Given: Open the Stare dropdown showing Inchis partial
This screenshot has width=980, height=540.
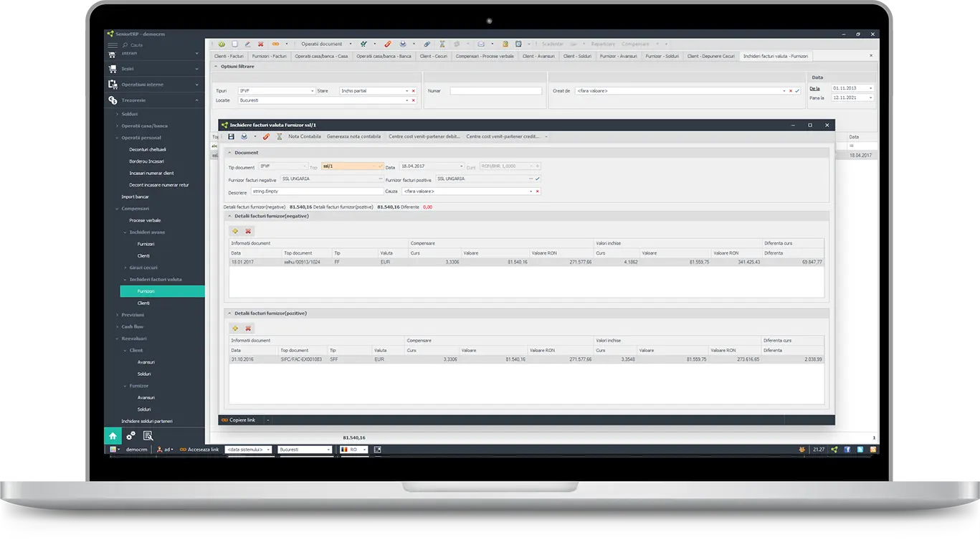Looking at the screenshot, I should click(x=406, y=91).
